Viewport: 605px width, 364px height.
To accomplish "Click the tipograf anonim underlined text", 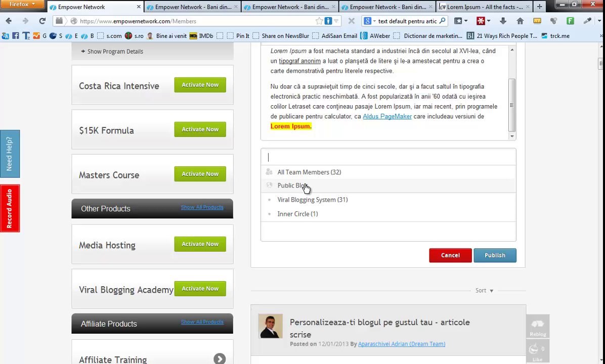I will click(x=300, y=61).
